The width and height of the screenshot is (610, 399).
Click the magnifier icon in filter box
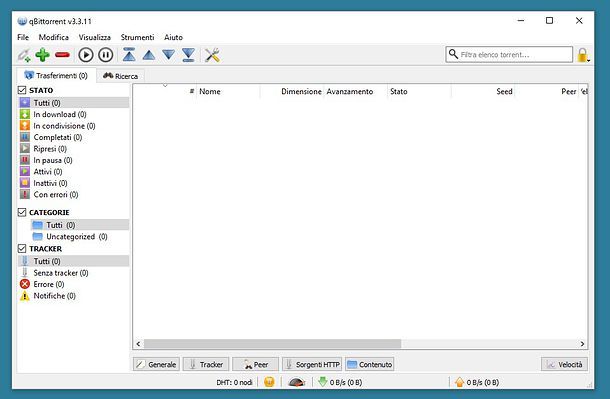click(453, 54)
